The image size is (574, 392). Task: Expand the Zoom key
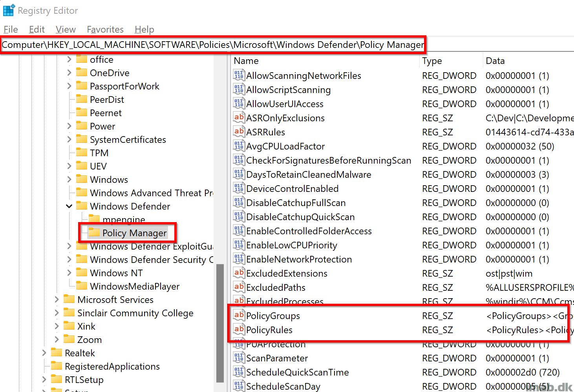(57, 339)
